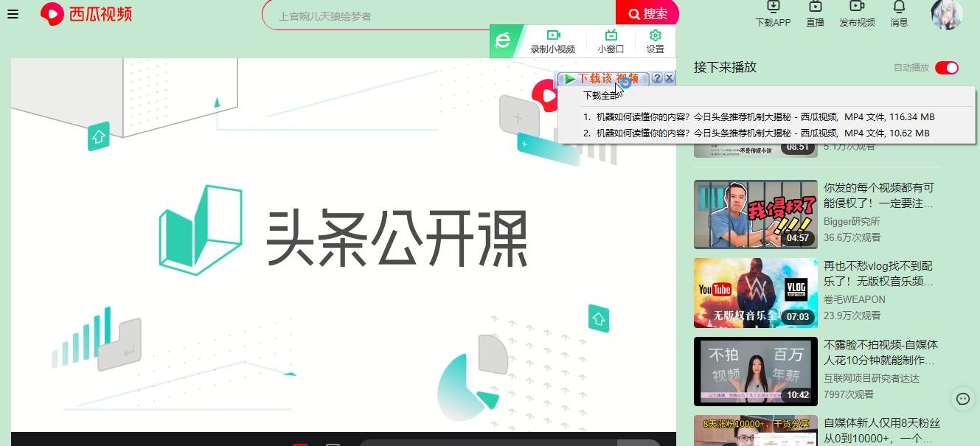Disable the 自动播放 autoplay switch
The image size is (980, 446).
coord(946,67)
